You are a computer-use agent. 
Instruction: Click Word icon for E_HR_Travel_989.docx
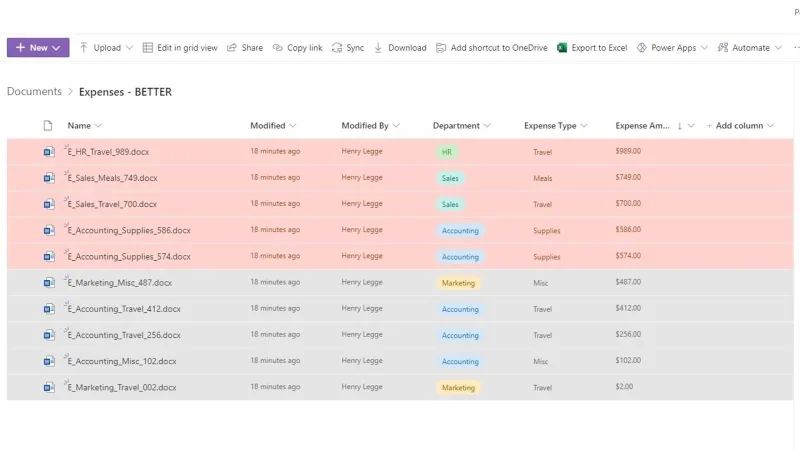click(x=49, y=152)
